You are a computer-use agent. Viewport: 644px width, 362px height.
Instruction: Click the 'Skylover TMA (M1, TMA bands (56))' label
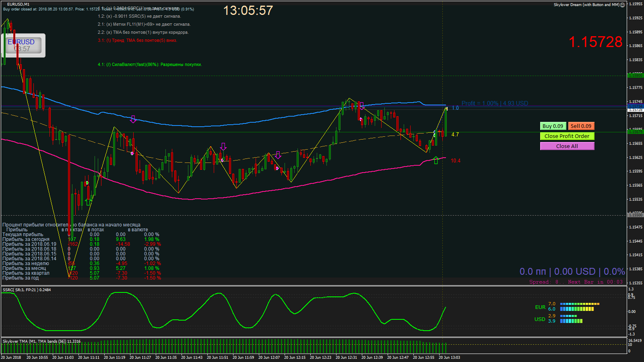[x=41, y=341]
